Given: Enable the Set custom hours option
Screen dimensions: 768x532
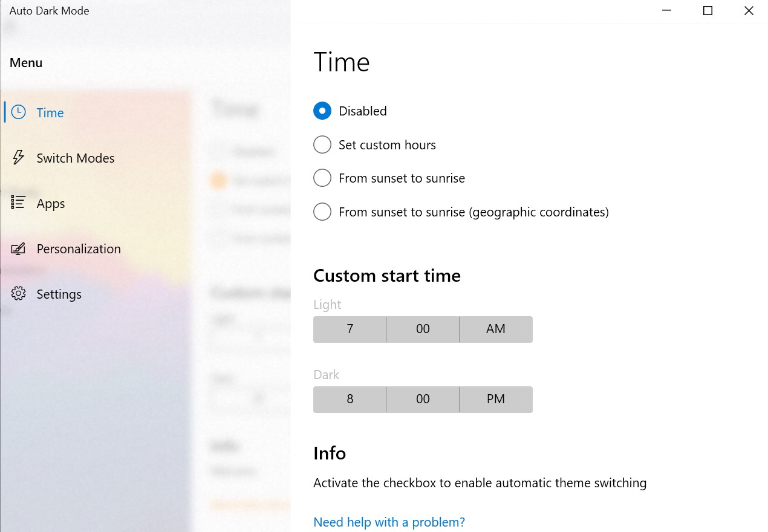Looking at the screenshot, I should [x=322, y=144].
